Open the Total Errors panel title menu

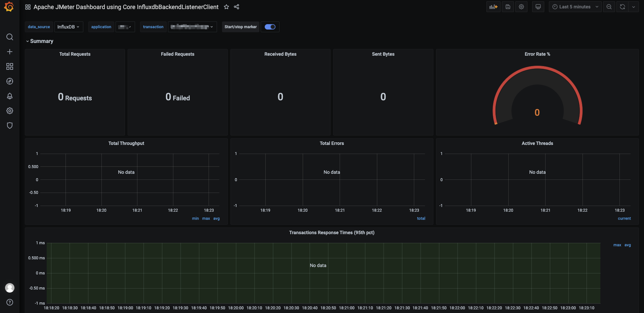pyautogui.click(x=332, y=143)
